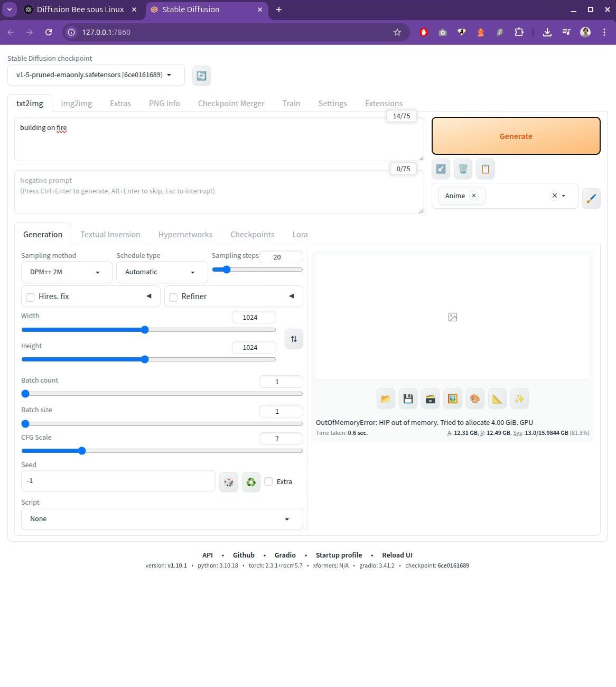Open the Sampling method dropdown
The image size is (616, 687).
point(66,272)
